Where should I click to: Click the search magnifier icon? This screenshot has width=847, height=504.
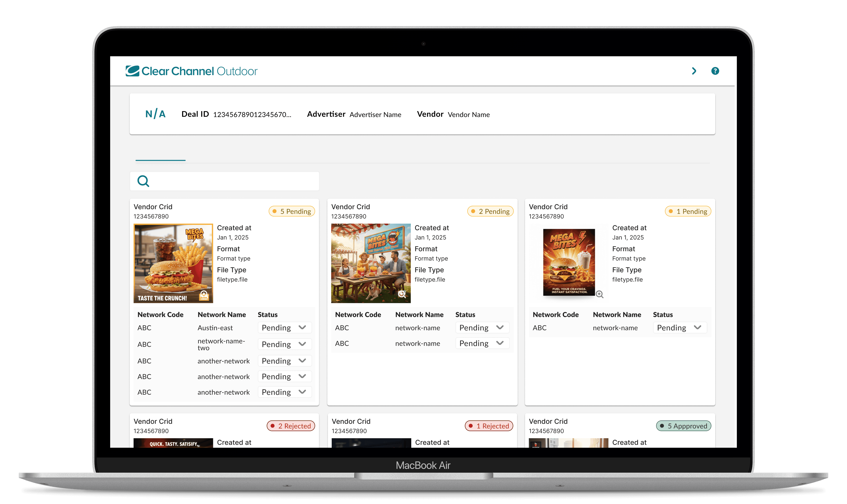(143, 181)
